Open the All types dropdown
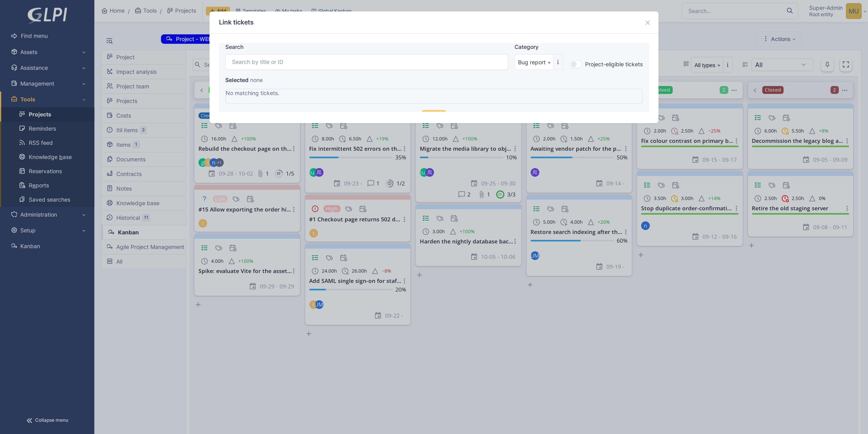 click(x=707, y=65)
